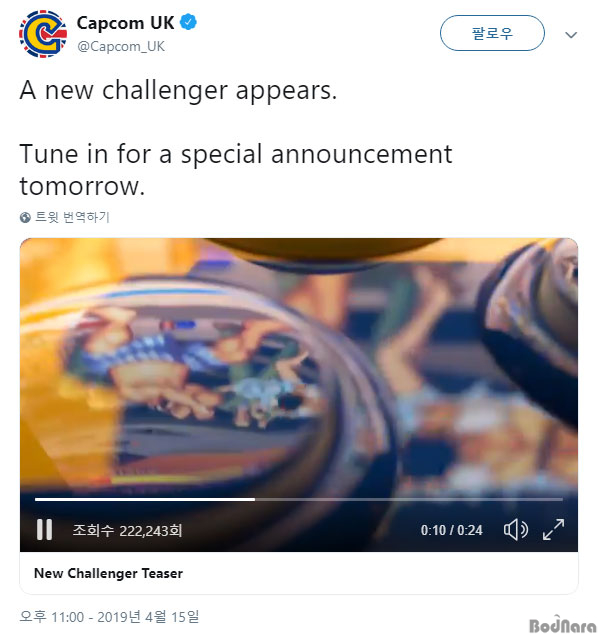
Task: Open the Capcom UK display name
Action: pos(125,23)
